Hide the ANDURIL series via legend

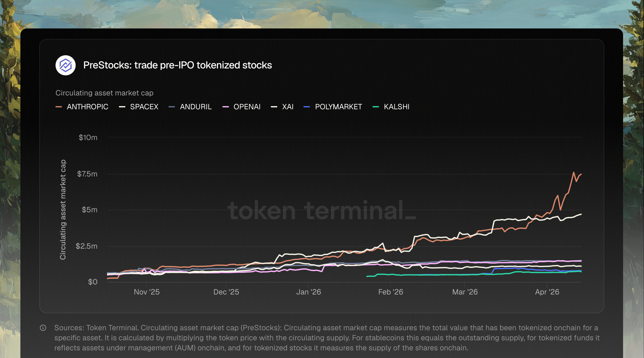tap(196, 107)
